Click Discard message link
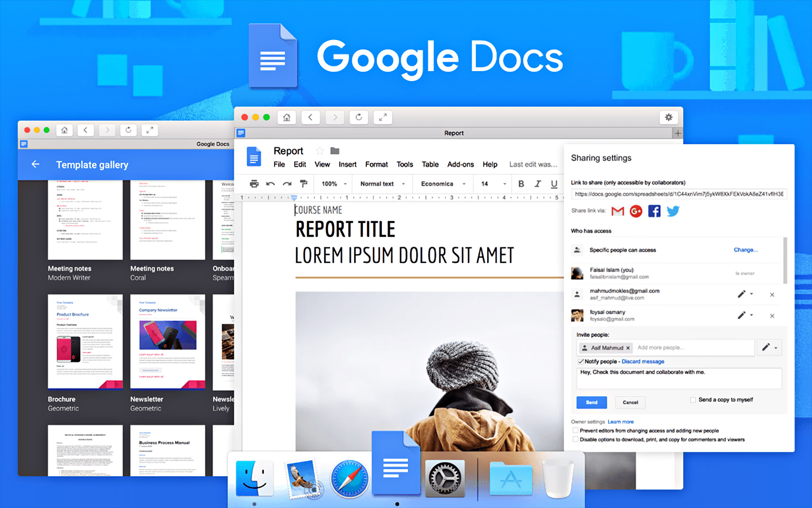The height and width of the screenshot is (508, 812). pos(643,361)
